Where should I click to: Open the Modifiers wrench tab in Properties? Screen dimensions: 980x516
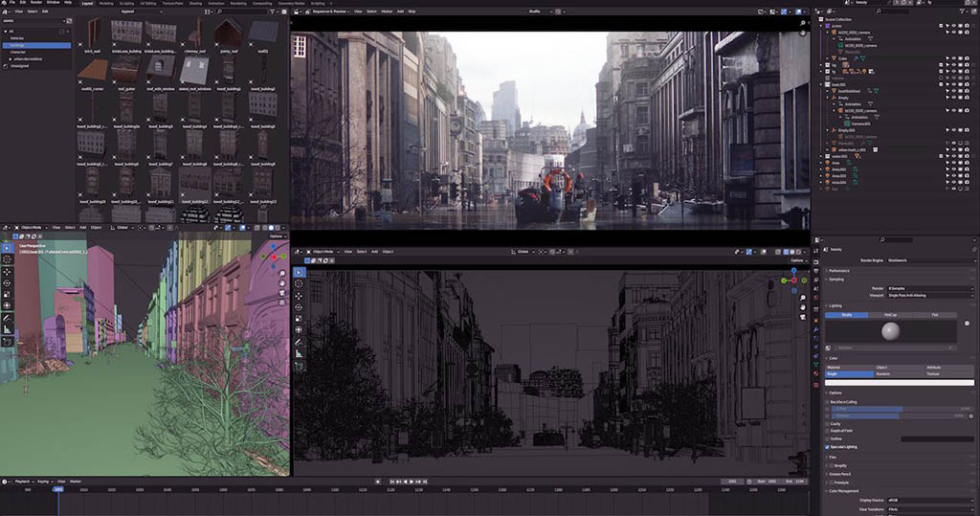(815, 329)
